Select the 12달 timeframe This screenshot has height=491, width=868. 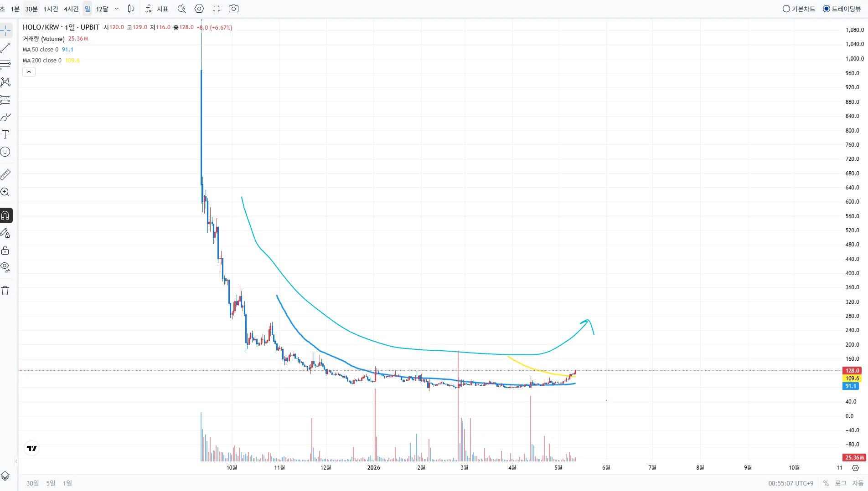102,9
